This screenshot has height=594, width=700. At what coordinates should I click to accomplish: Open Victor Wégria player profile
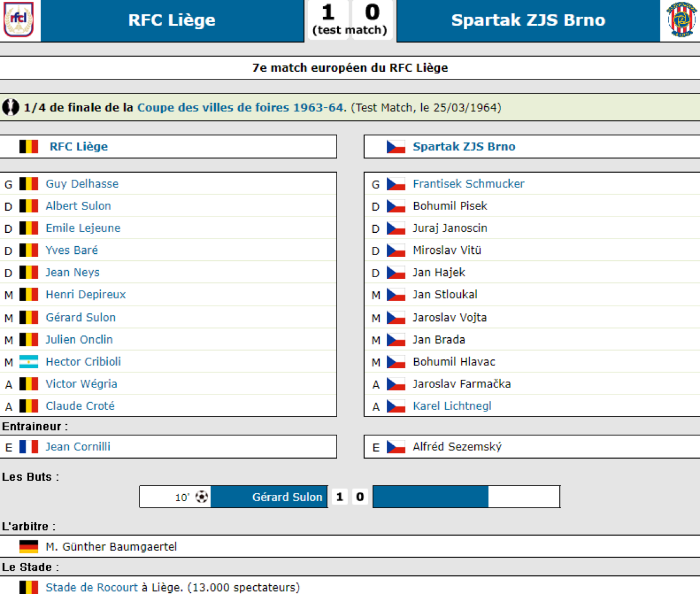pos(81,384)
